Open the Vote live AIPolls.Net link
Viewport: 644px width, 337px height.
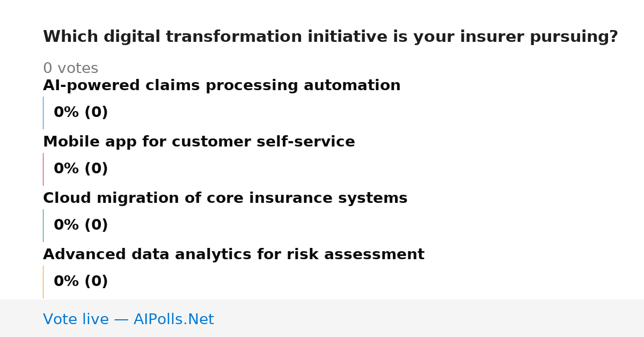pos(128,319)
